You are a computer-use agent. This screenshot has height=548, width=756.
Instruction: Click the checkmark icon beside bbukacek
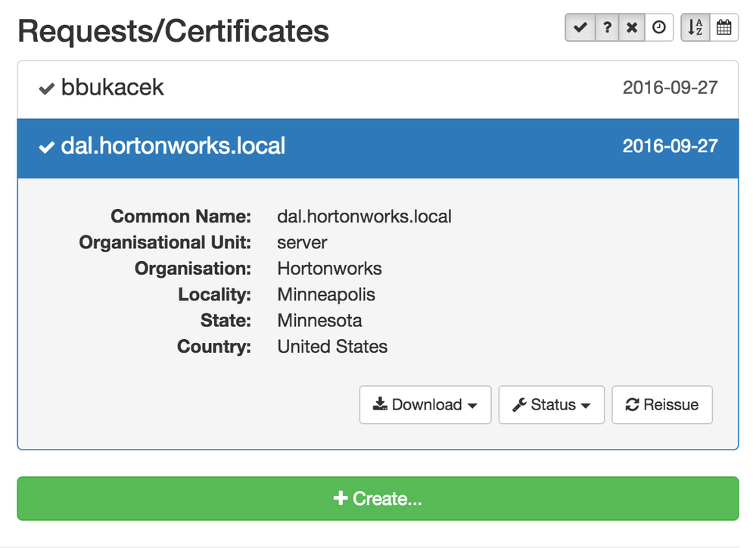click(x=47, y=89)
